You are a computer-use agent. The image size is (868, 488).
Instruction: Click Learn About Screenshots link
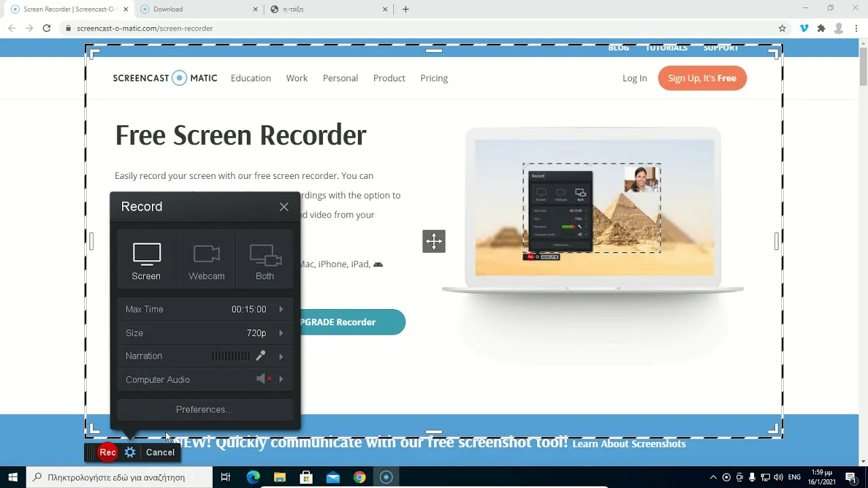point(629,444)
